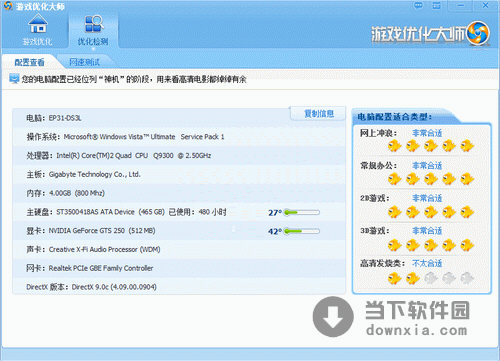Open the title bar menu icon
The height and width of the screenshot is (361, 500).
click(437, 6)
